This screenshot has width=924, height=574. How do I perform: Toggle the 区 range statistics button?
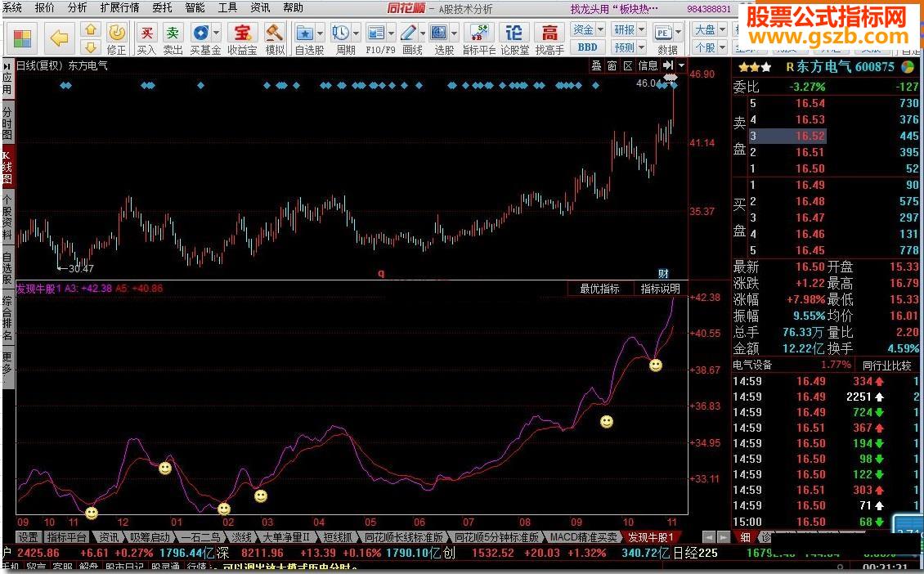[628, 65]
